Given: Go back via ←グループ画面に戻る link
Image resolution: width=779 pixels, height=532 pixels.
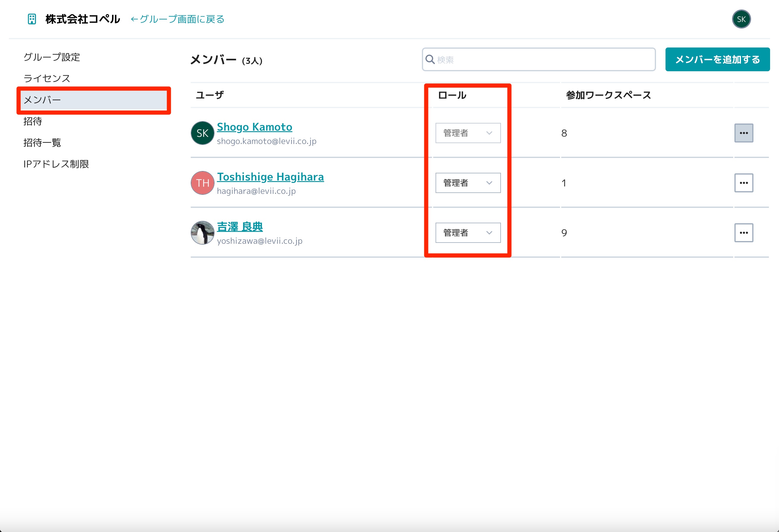Looking at the screenshot, I should point(177,19).
